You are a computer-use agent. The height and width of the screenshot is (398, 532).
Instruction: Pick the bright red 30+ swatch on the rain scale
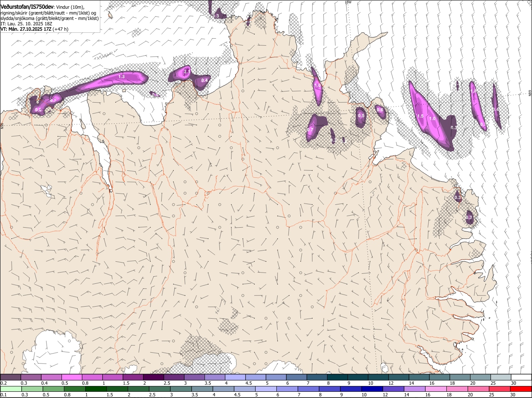(521, 389)
